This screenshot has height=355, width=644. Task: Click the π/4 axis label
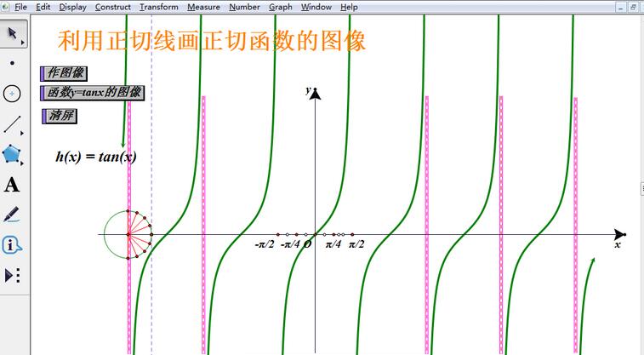point(333,244)
